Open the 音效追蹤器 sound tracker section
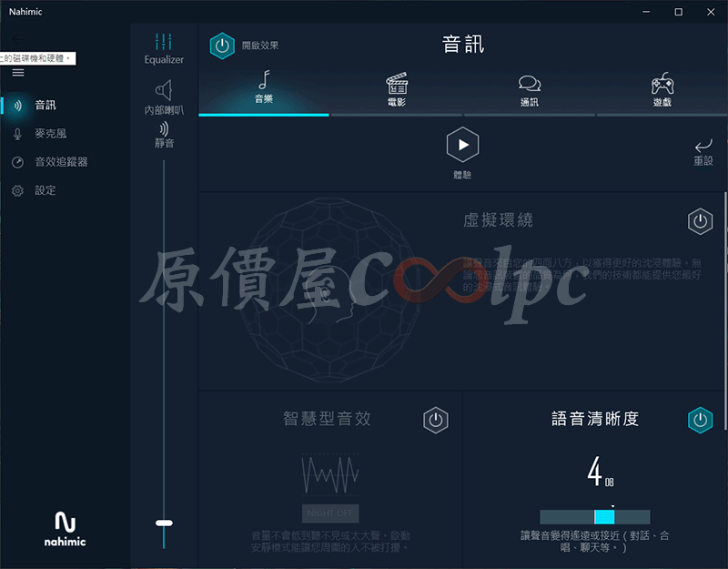Screen dimensions: 728x569 (61, 162)
